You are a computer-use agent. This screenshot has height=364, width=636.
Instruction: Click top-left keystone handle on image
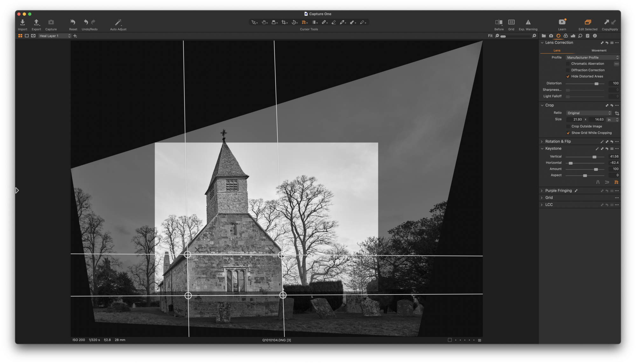[x=187, y=255]
